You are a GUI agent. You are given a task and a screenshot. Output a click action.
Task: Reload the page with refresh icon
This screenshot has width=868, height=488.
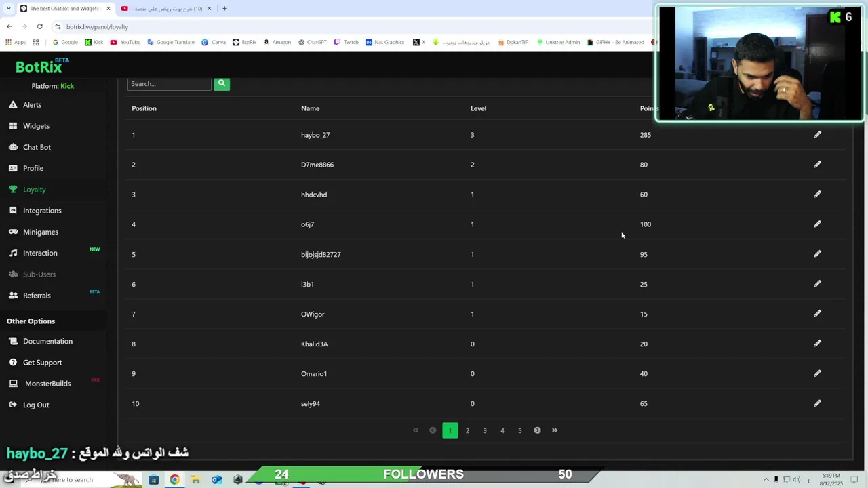(x=39, y=26)
